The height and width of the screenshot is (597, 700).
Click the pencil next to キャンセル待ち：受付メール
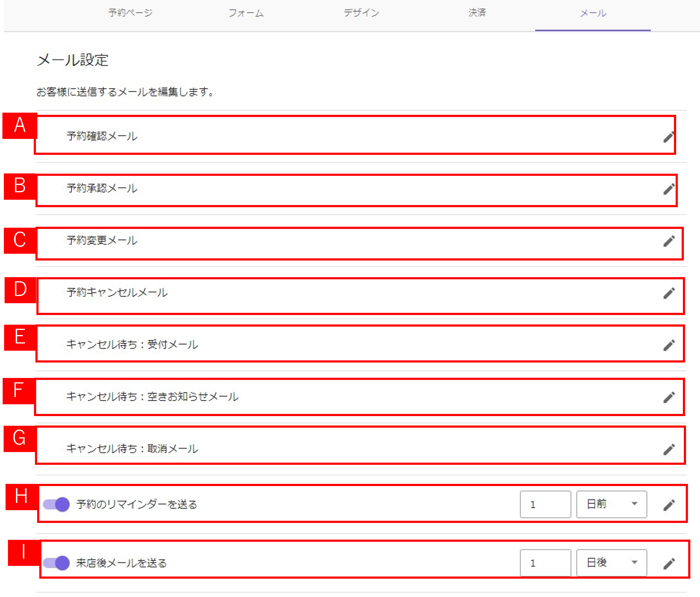pyautogui.click(x=669, y=345)
